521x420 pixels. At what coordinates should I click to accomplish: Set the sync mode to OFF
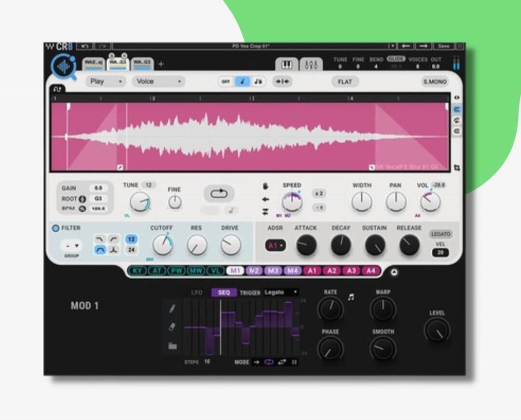tap(225, 81)
